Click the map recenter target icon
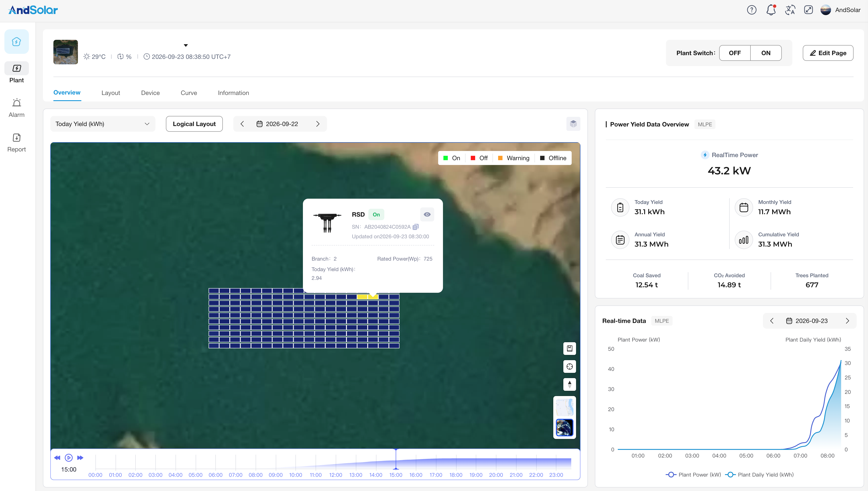 pos(569,366)
